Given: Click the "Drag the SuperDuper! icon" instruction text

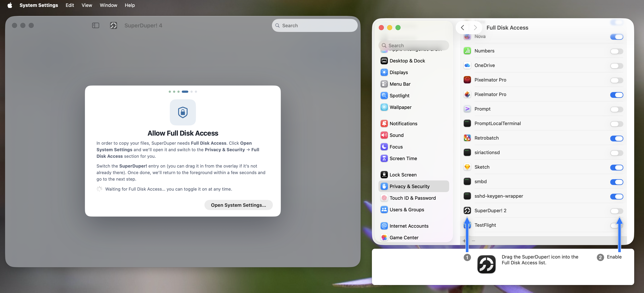Looking at the screenshot, I should (540, 260).
